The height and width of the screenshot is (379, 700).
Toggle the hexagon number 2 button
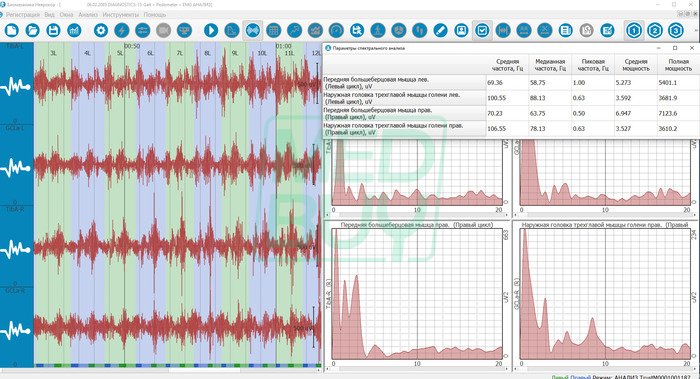tap(654, 30)
